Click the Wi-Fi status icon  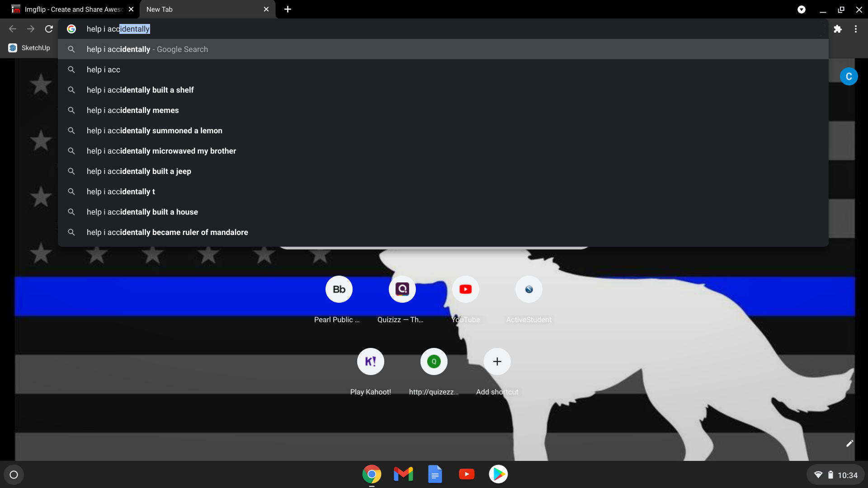click(x=818, y=475)
